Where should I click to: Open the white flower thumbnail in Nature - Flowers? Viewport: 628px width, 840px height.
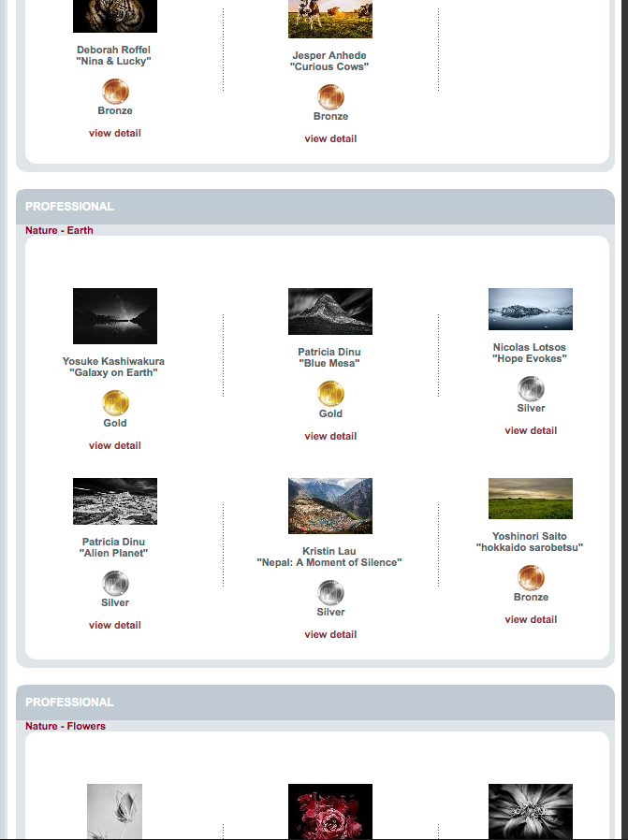[115, 811]
